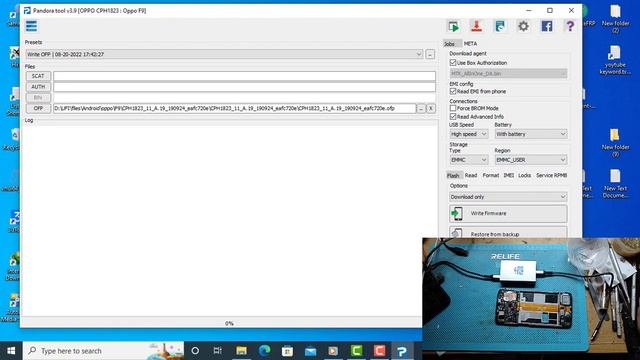Screen dimensions: 640x360
Task: Open the green Camtasia taskbar icon
Action: click(356, 351)
